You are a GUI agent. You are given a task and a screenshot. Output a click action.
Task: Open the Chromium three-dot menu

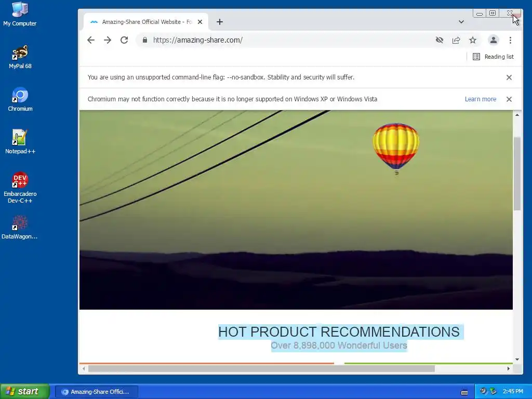click(510, 40)
